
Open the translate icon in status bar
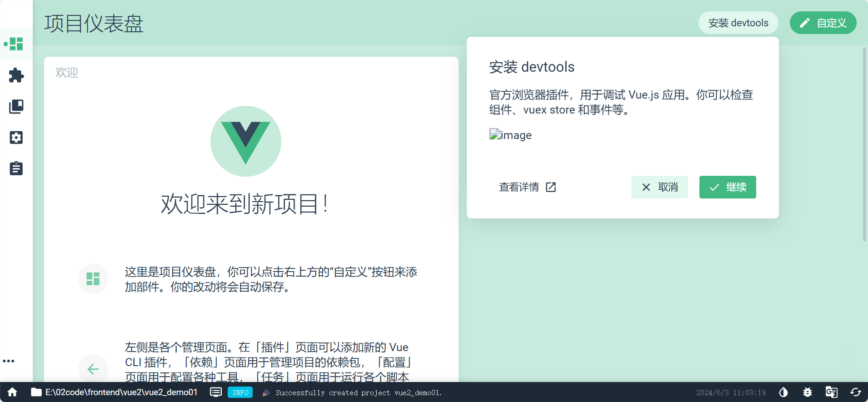point(831,392)
